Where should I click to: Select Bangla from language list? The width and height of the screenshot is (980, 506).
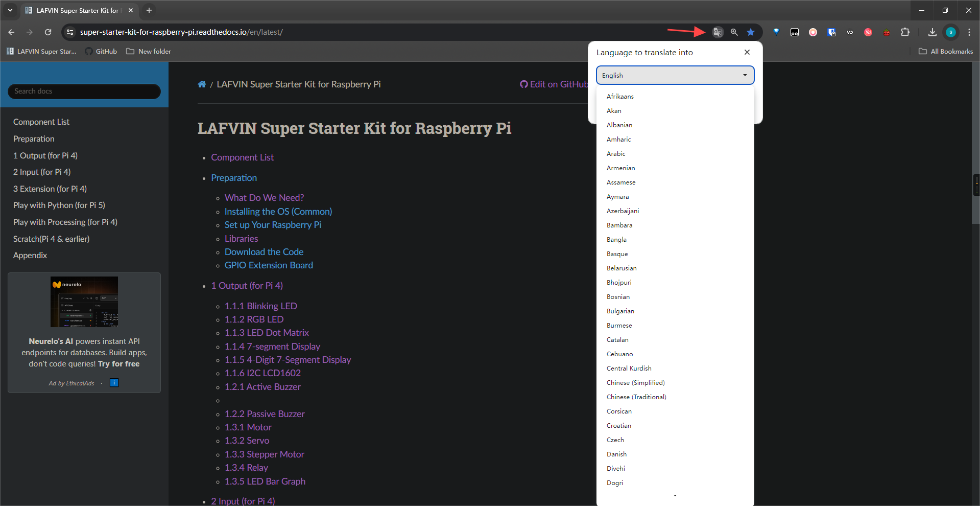point(616,240)
